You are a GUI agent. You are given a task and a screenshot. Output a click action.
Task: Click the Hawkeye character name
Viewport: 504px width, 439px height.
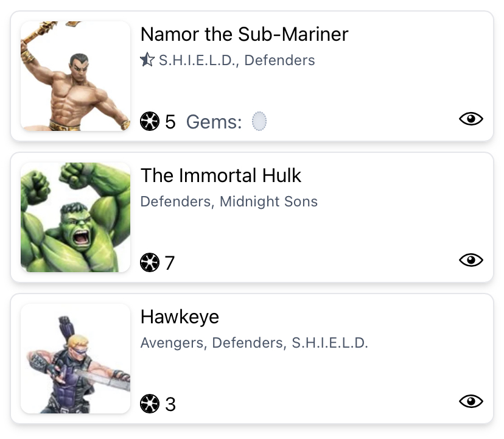[180, 317]
